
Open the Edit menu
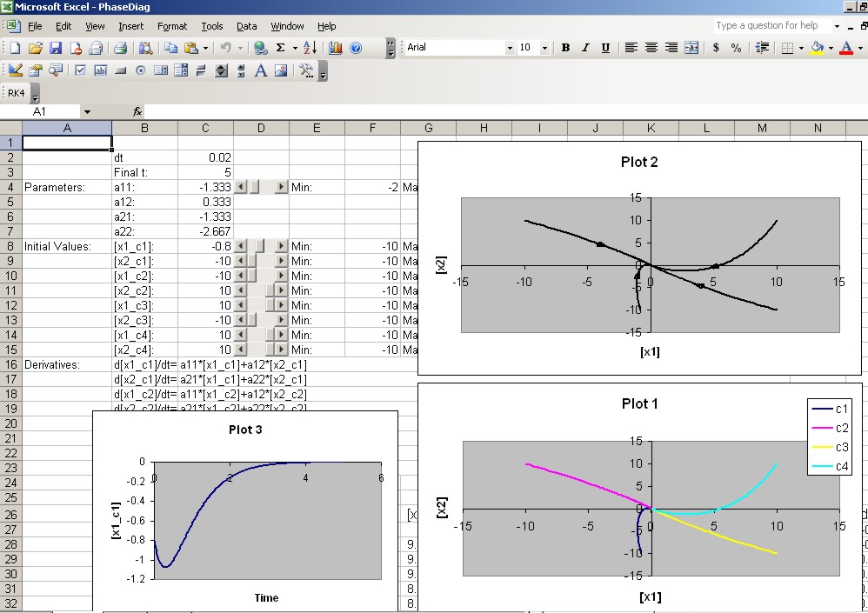click(63, 26)
